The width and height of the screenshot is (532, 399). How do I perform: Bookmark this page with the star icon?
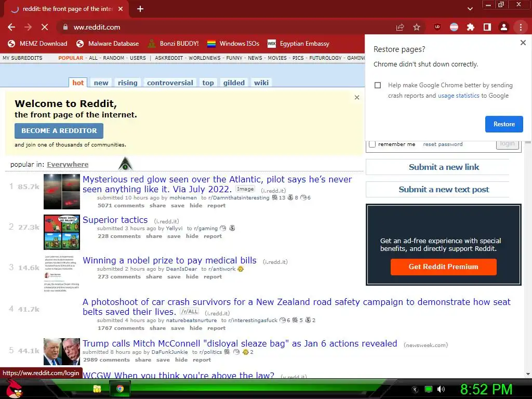(417, 27)
